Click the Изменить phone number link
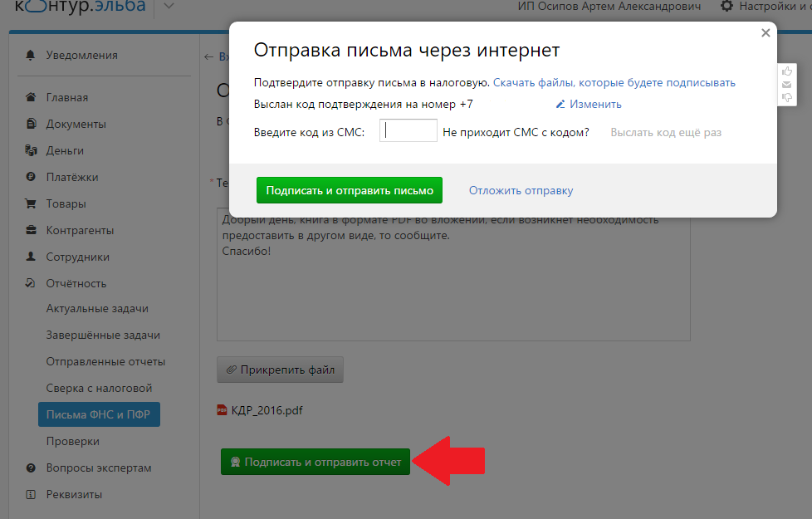812x519 pixels. point(594,105)
